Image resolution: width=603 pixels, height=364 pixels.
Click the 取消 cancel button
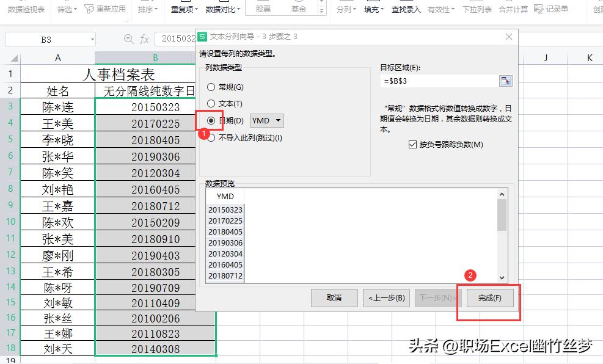[x=334, y=298]
